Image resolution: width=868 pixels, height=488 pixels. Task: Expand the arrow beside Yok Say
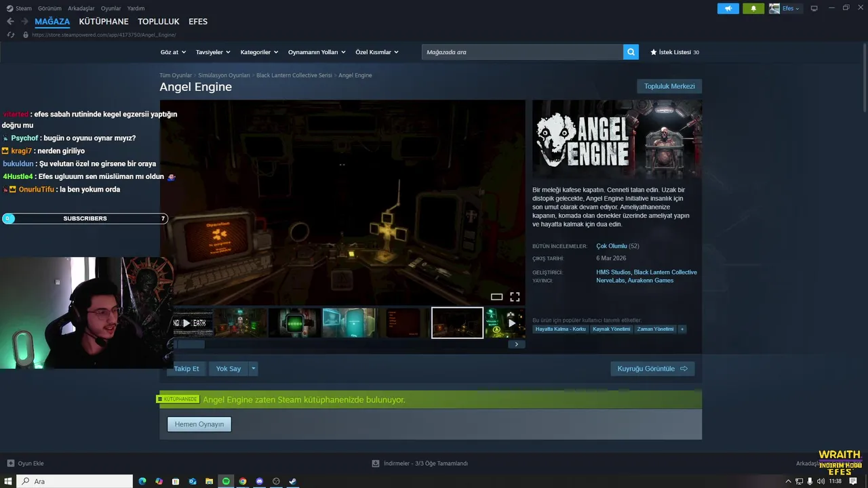pos(253,369)
